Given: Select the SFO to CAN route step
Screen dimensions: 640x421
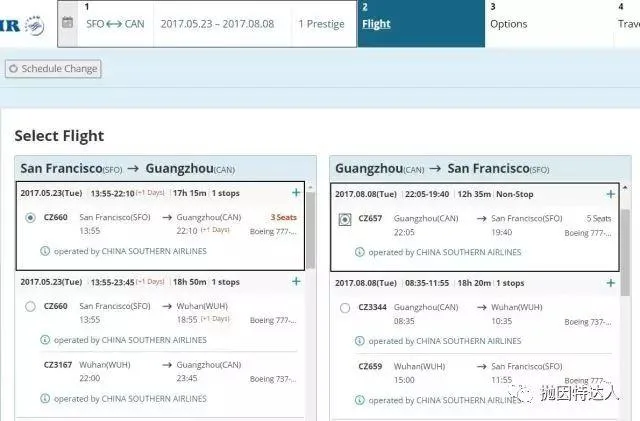Looking at the screenshot, I should click(115, 24).
